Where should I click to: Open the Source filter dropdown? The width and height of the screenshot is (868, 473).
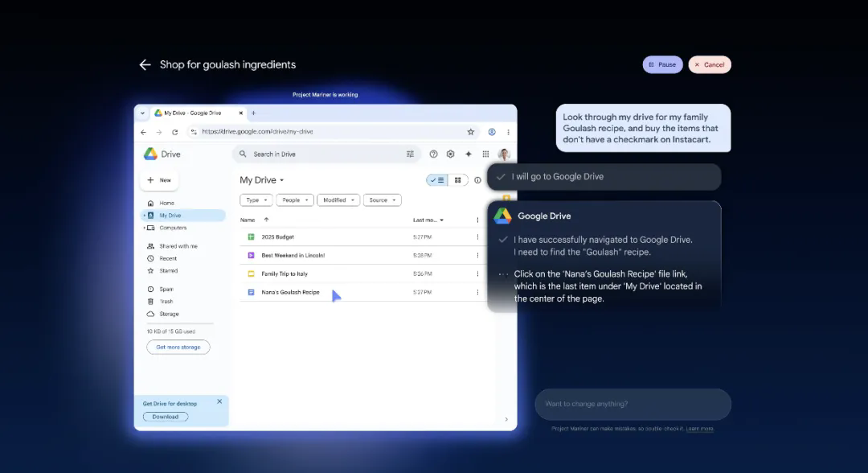(x=382, y=200)
